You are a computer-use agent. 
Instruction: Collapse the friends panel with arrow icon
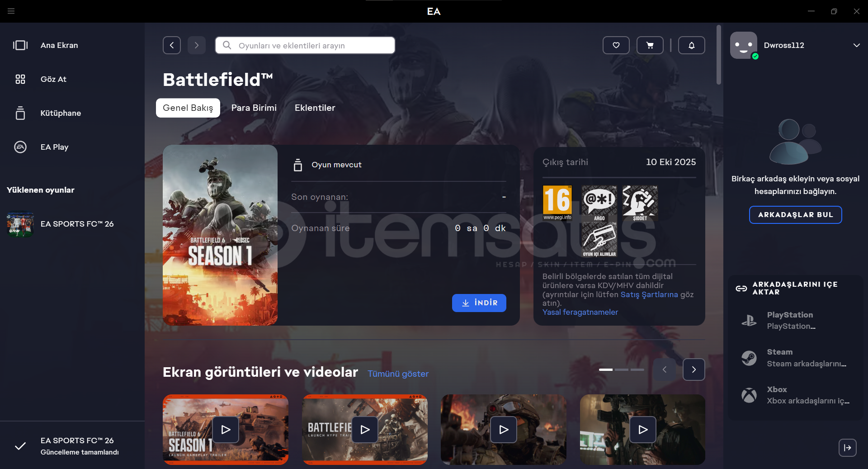848,448
